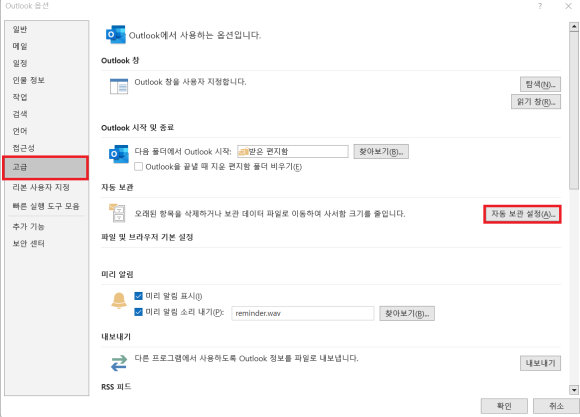The height and width of the screenshot is (417, 580).
Task: Toggle empty Deleted Items on exit checkbox
Action: pyautogui.click(x=138, y=167)
